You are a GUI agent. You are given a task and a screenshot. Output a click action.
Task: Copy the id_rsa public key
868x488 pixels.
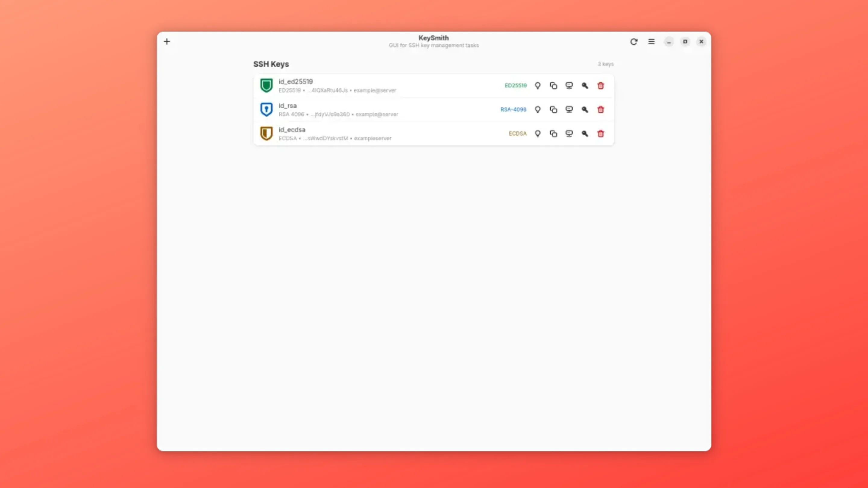coord(553,109)
